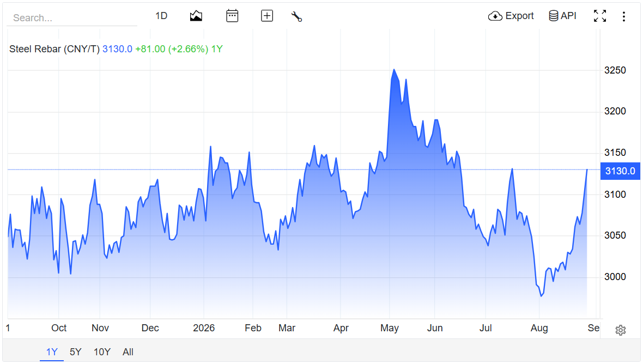Switch to the All range tab
This screenshot has width=643, height=364.
click(x=128, y=351)
